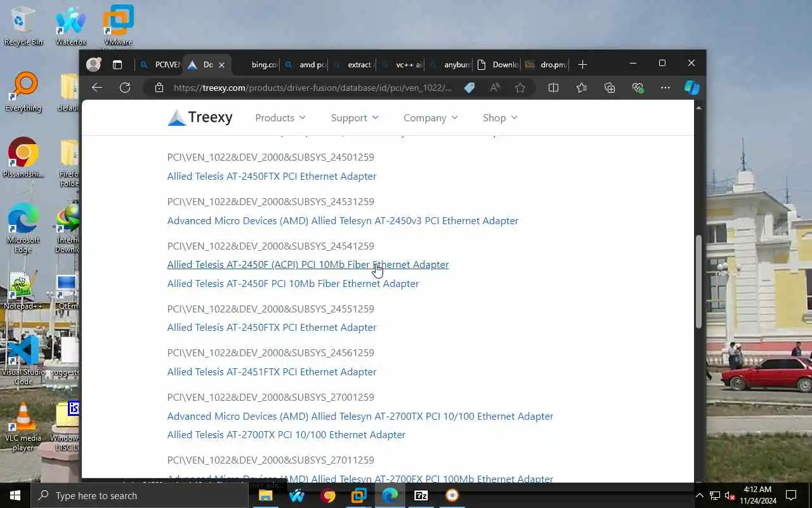Click the Treexy logo
This screenshot has height=508, width=812.
tap(200, 117)
